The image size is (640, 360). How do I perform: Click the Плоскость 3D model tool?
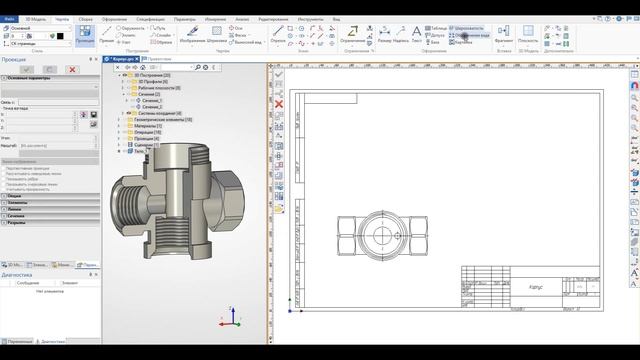[528, 35]
